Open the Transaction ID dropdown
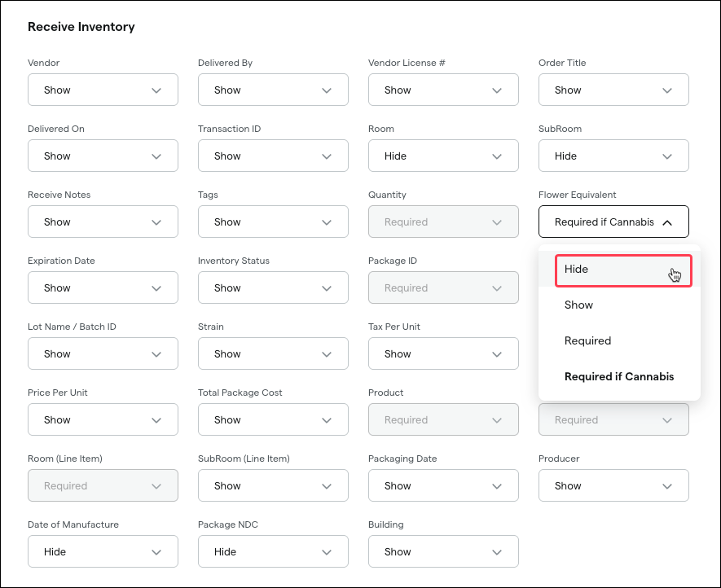This screenshot has width=721, height=588. [273, 156]
